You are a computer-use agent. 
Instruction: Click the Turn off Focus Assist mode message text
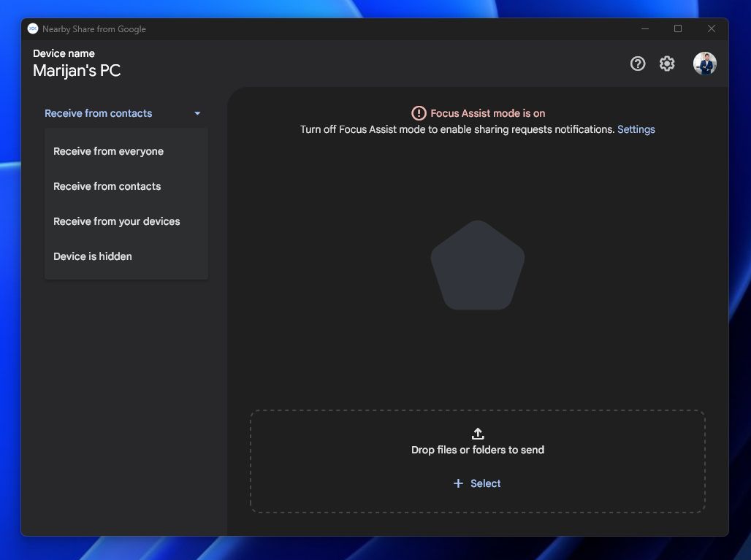457,129
